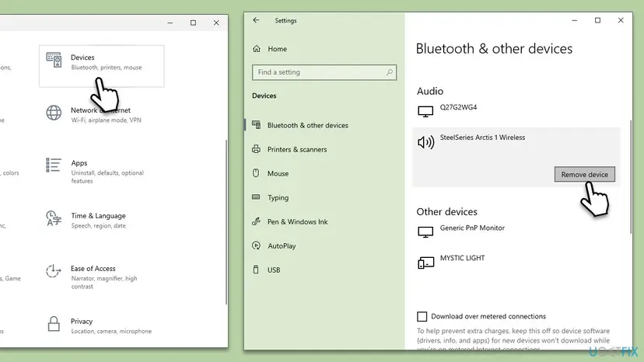Click the Pen & Windows Ink icon
This screenshot has width=644, height=362.
pos(257,221)
